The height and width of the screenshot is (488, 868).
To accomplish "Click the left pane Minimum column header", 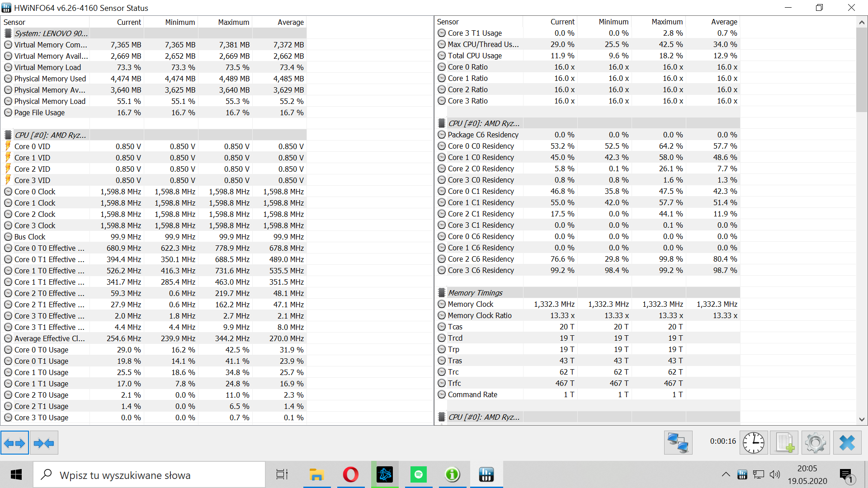I will (x=171, y=22).
